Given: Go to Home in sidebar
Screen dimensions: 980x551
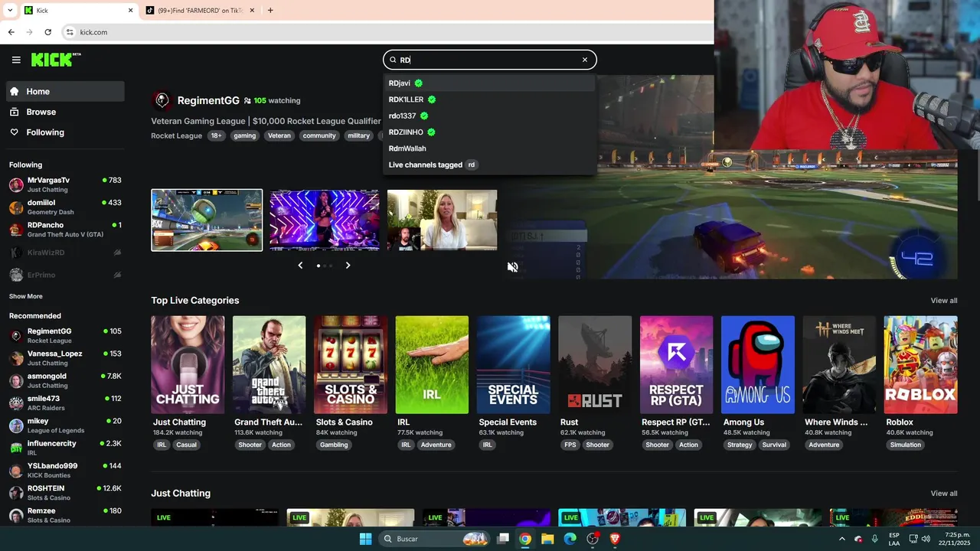Looking at the screenshot, I should click(65, 91).
